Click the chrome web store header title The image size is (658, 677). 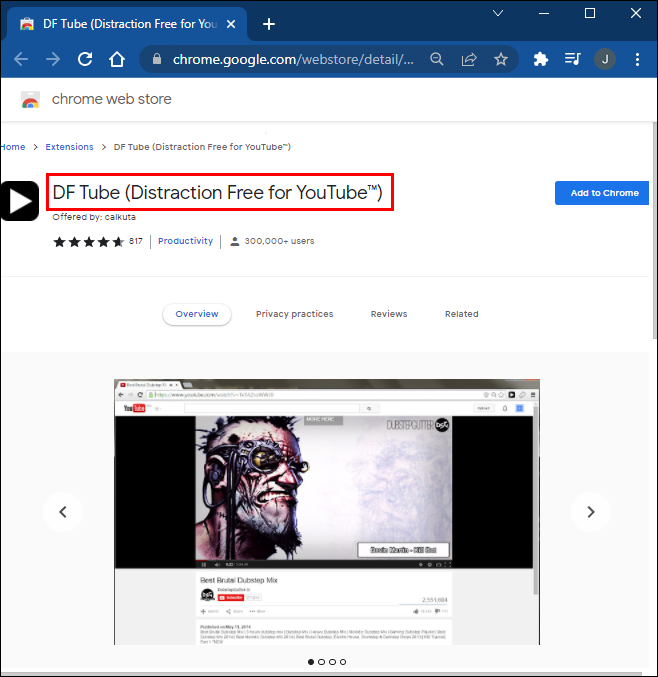click(x=111, y=99)
